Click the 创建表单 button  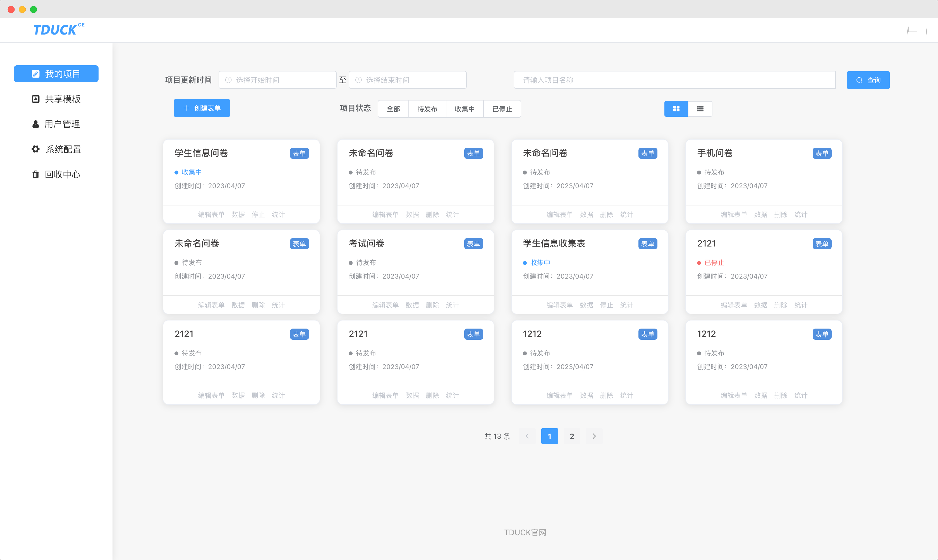click(x=202, y=108)
